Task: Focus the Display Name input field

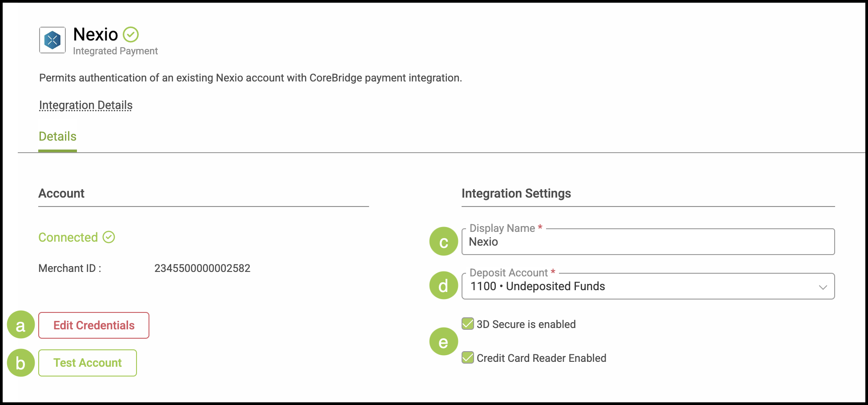Action: click(648, 242)
